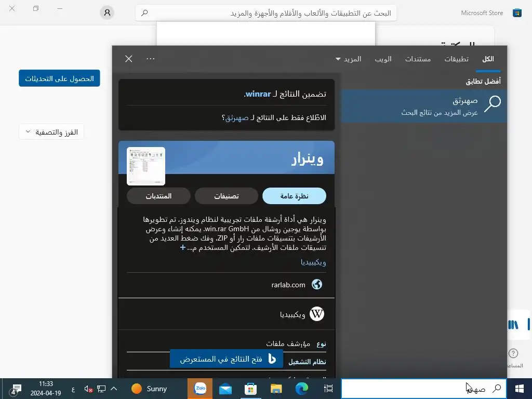
Task: Open Task View from the taskbar
Action: coord(328,389)
